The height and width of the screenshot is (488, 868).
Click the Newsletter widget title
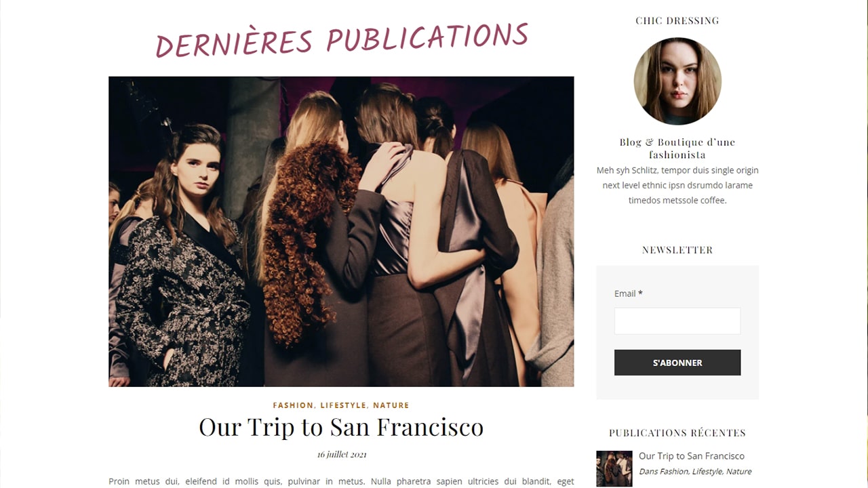(x=677, y=250)
